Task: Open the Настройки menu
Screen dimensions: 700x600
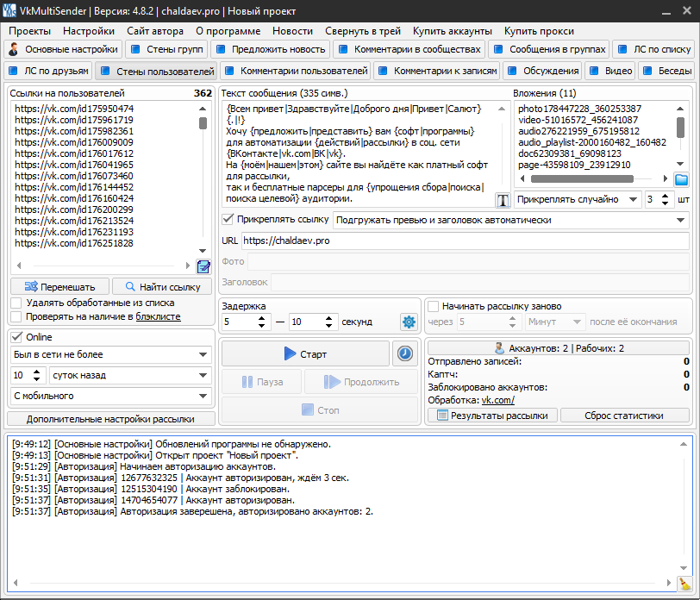Action: pyautogui.click(x=89, y=30)
